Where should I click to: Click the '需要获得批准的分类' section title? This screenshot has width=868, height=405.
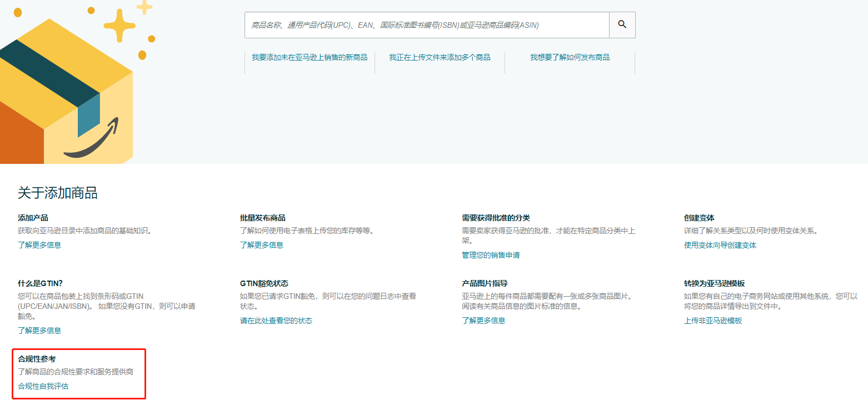(496, 218)
